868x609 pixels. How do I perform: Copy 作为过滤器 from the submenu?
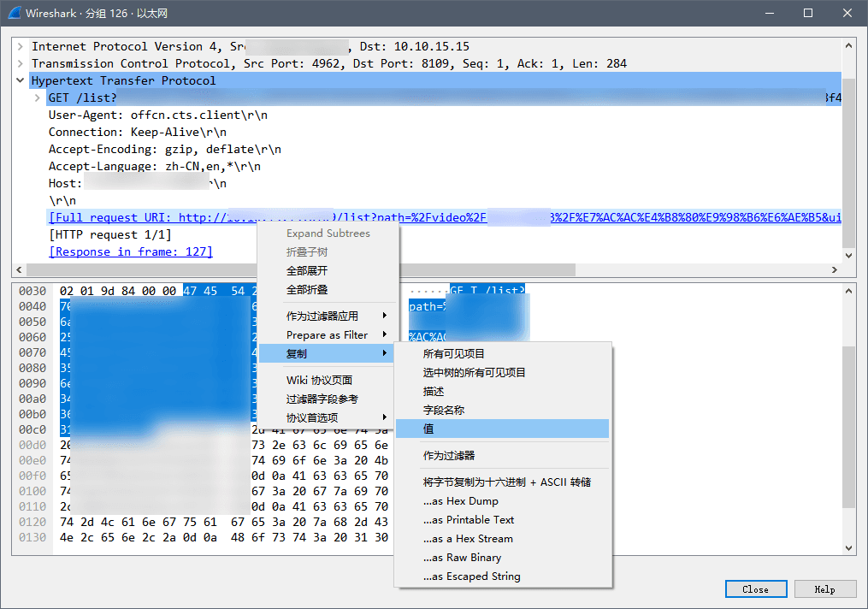(x=503, y=456)
